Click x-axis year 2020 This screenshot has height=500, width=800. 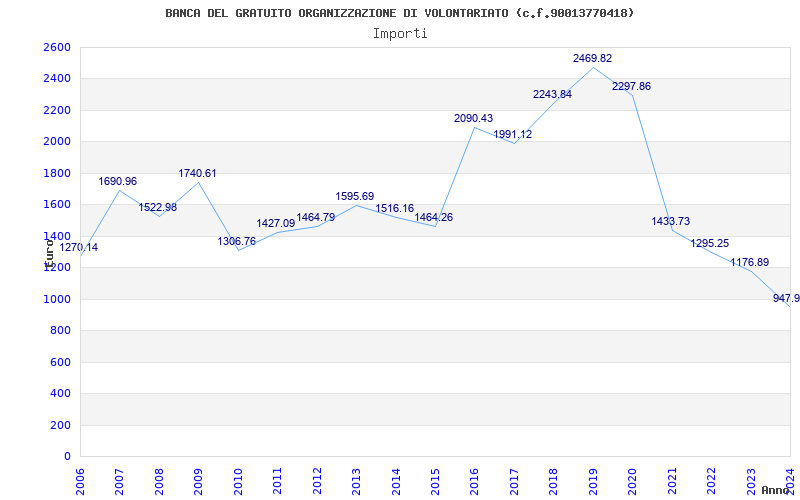tap(633, 481)
